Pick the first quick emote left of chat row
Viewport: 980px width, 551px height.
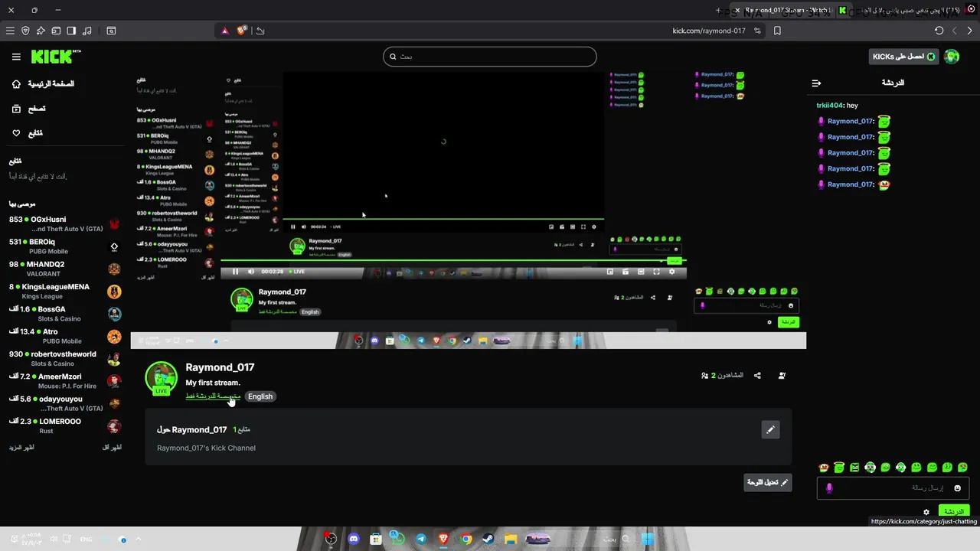(824, 468)
